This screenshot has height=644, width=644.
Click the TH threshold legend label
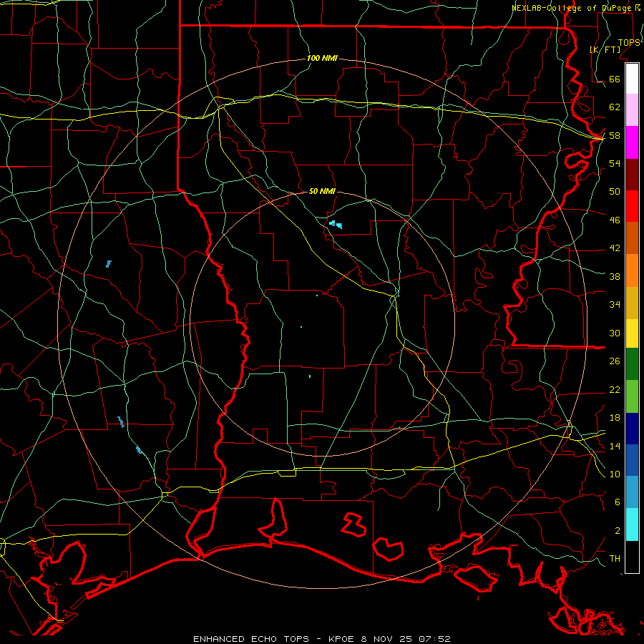point(615,558)
